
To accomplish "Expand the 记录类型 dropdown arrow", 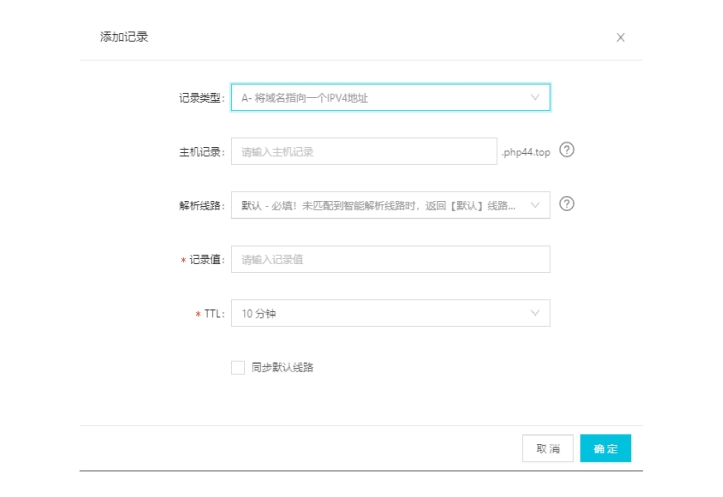I will coord(534,97).
